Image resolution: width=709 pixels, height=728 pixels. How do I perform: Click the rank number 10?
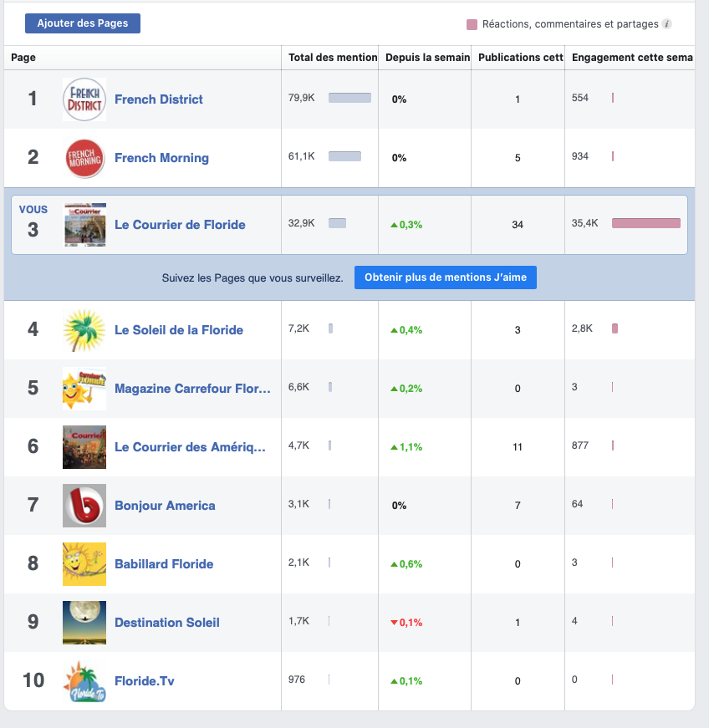pyautogui.click(x=33, y=680)
